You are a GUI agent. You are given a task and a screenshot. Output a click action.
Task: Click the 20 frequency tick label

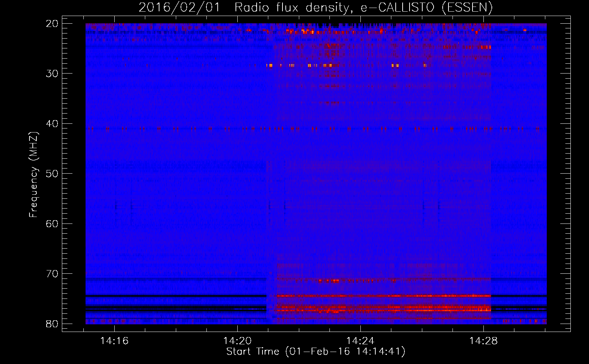52,23
